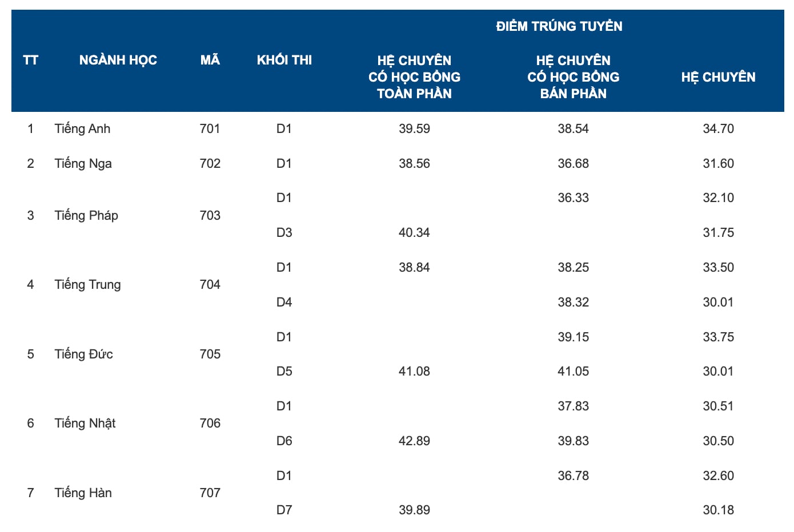Click the Tiếng Trung major cell
Viewport: 794px width, 532px height.
tap(87, 285)
